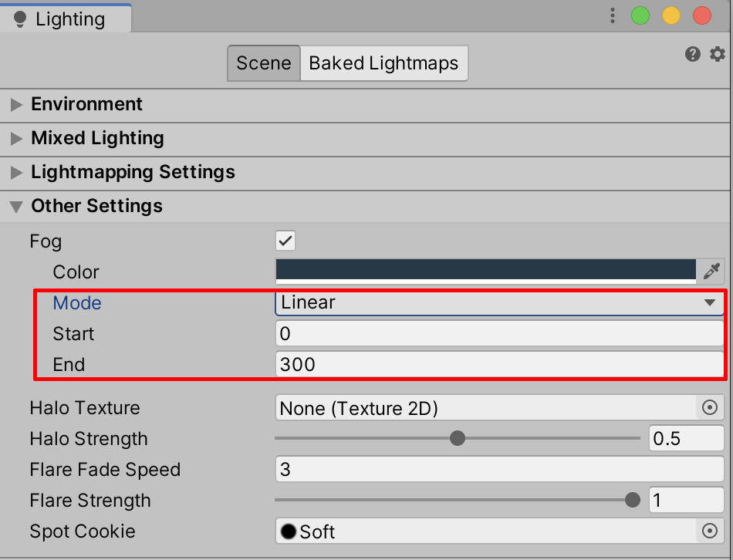Click the help question mark icon
The width and height of the screenshot is (733, 560).
(693, 54)
